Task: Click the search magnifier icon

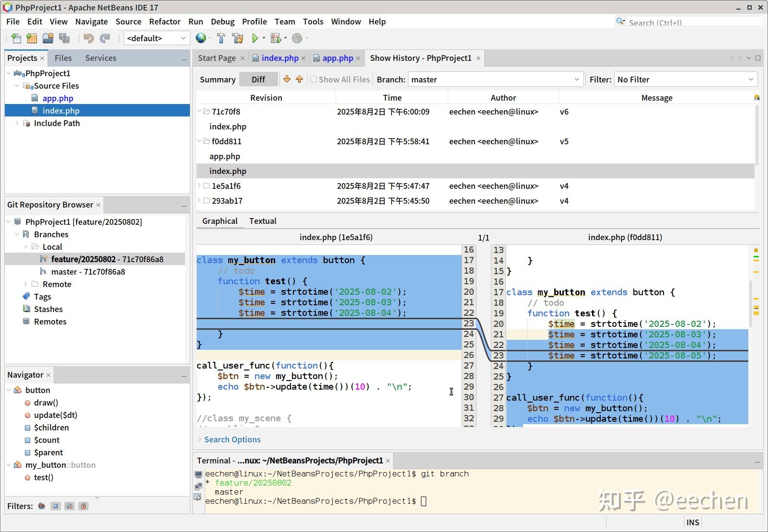Action: click(x=620, y=22)
